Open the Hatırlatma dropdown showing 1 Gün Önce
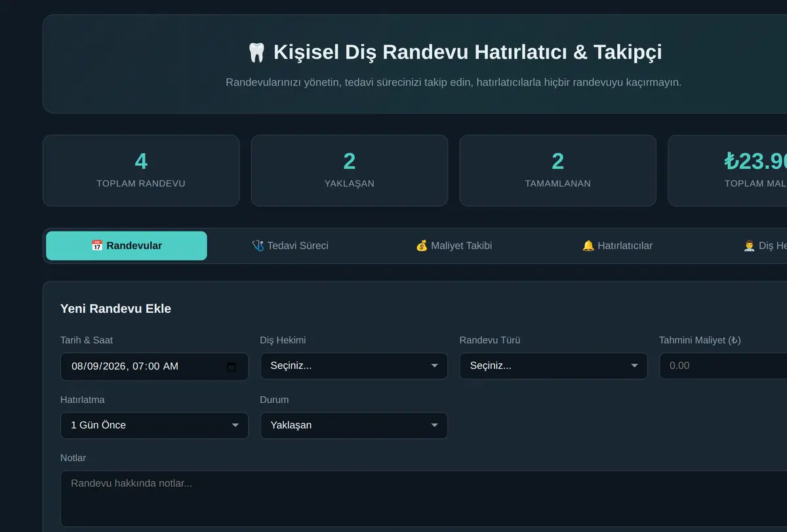The width and height of the screenshot is (787, 532). (154, 425)
